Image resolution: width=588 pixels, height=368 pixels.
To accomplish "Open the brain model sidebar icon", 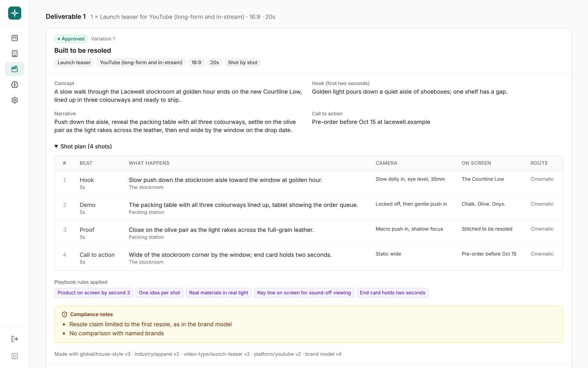I will 15,85.
